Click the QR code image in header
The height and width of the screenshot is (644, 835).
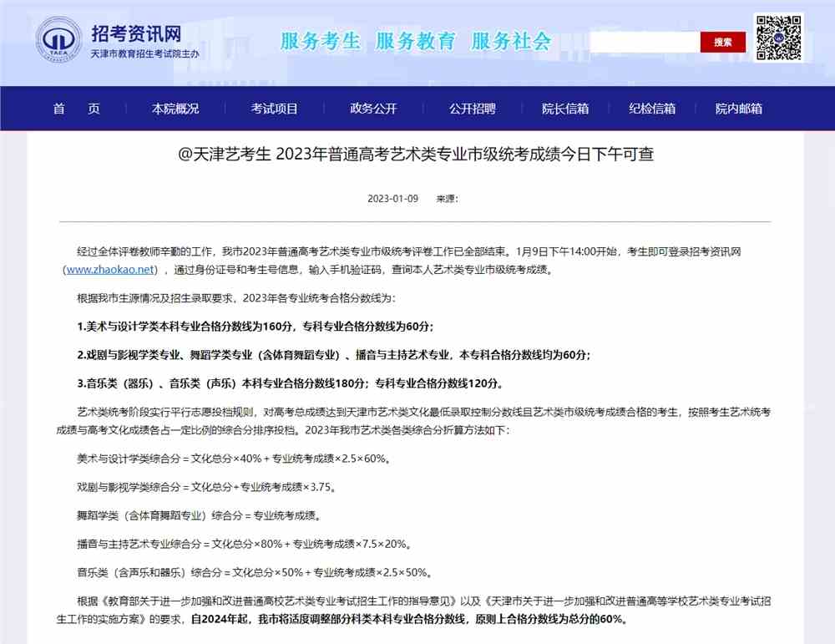(778, 38)
